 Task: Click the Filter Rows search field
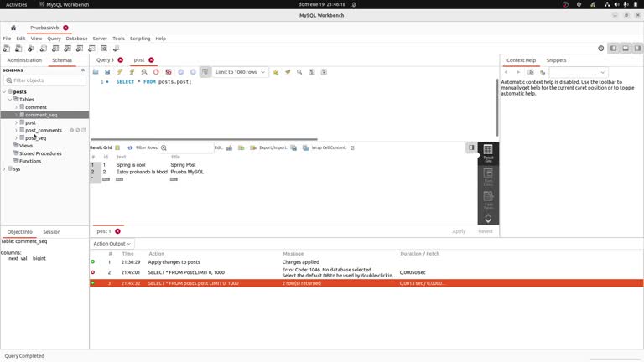(186, 147)
